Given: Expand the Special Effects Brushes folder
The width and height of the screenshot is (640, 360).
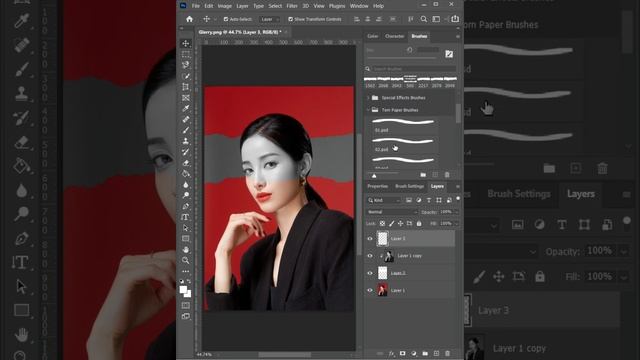Looking at the screenshot, I should coord(368,98).
